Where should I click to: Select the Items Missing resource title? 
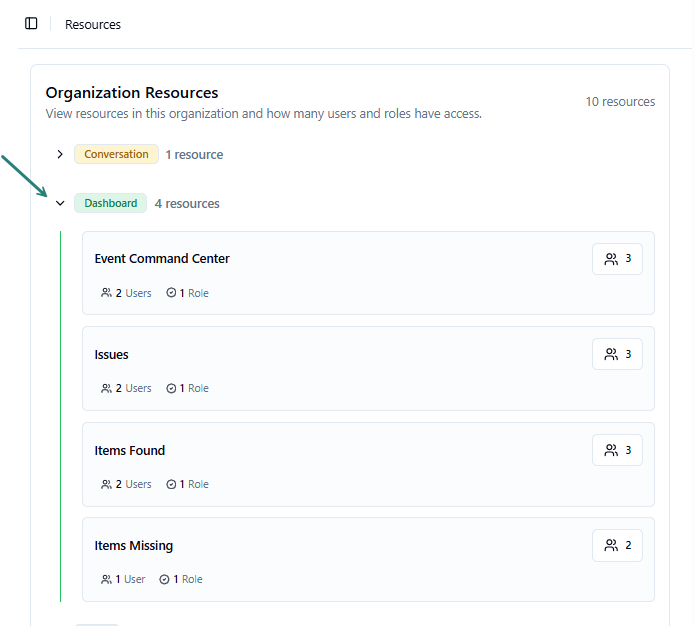tap(134, 546)
